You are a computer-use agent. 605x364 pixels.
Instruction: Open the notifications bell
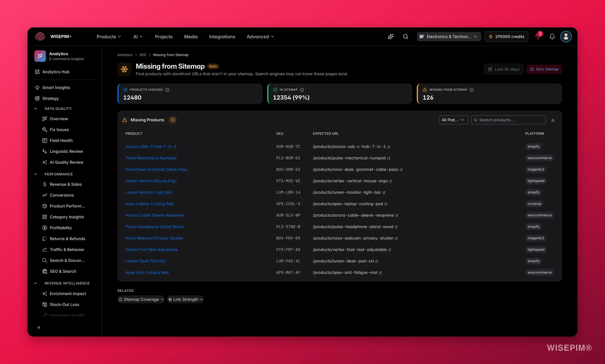pos(552,37)
